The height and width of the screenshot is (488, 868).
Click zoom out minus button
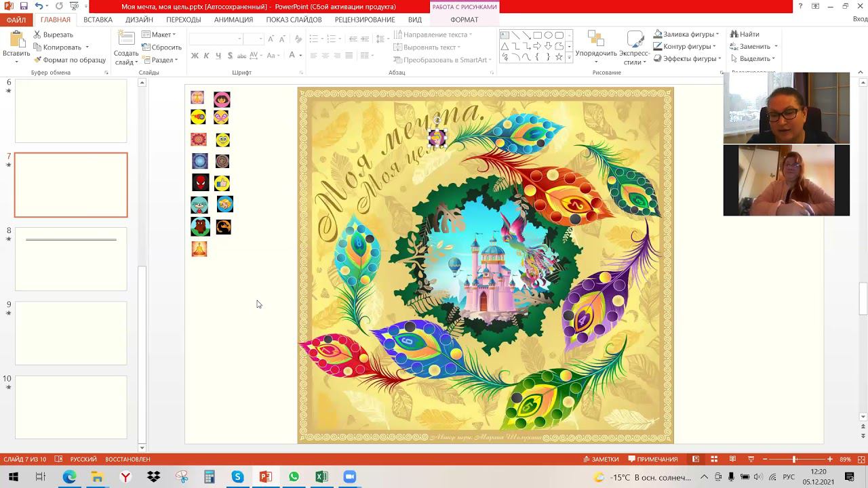[x=765, y=459]
